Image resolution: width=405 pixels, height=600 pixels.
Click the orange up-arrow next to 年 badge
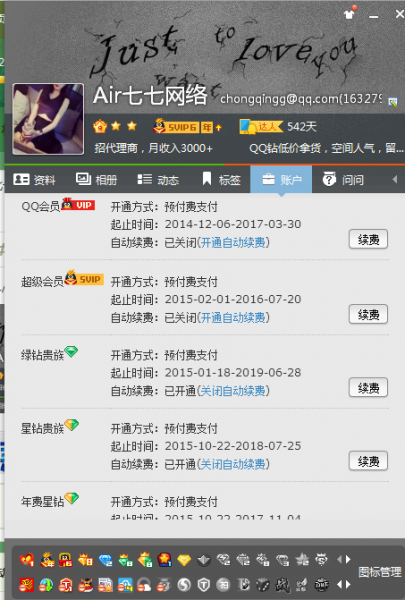(x=219, y=127)
